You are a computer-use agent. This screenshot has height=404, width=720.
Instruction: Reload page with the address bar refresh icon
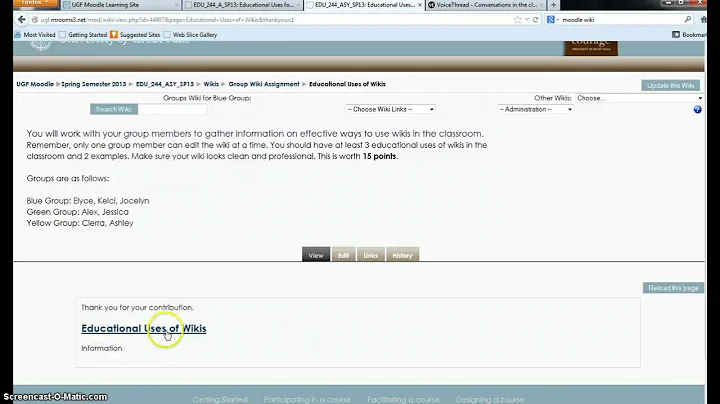click(x=535, y=20)
